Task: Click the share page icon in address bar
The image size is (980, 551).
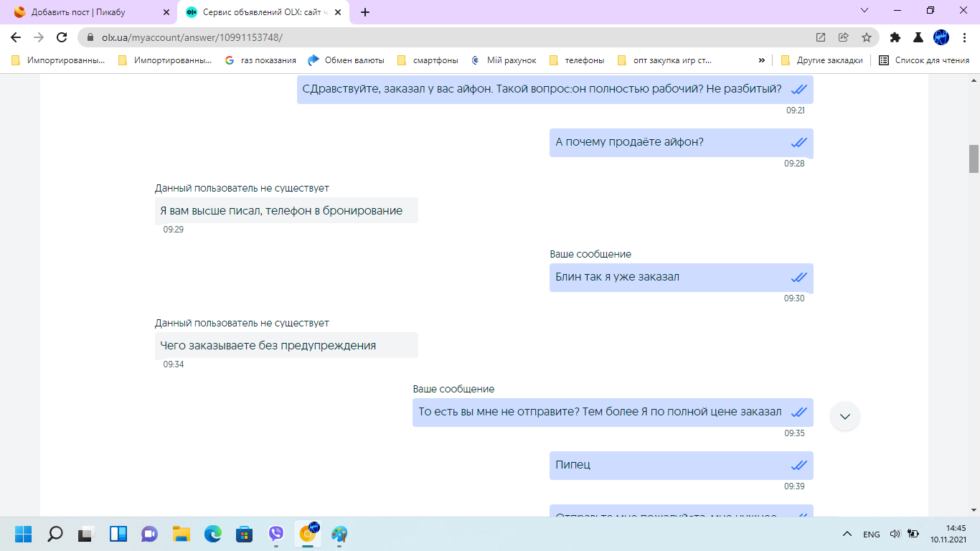Action: click(x=844, y=37)
